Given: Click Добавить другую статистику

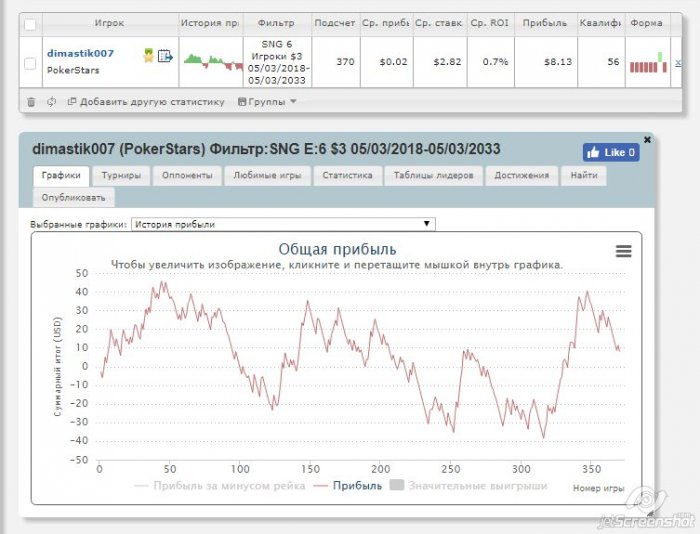Looking at the screenshot, I should click(146, 102).
